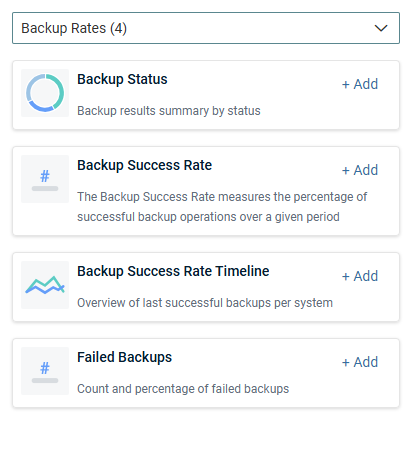410x450 pixels.
Task: Add the Backup Success Rate Timeline widget
Action: pos(360,276)
